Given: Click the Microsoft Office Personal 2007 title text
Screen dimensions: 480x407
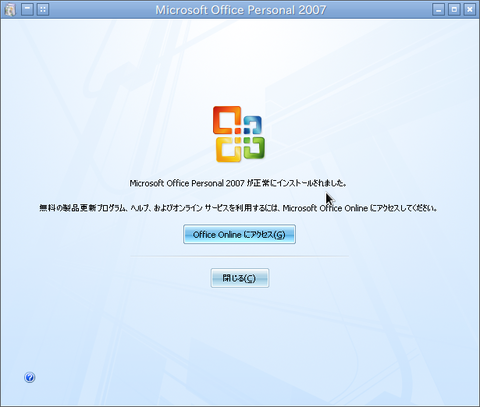Looking at the screenshot, I should coord(241,10).
